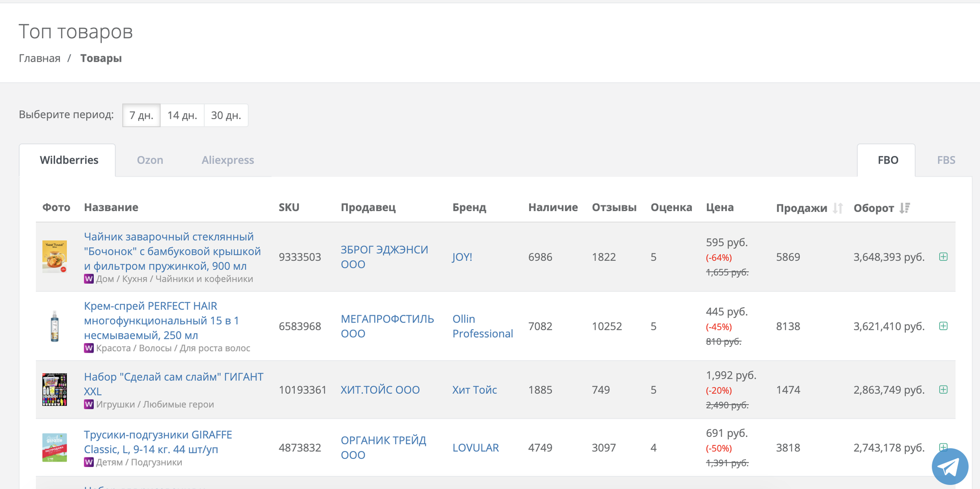Click category Красота / Волосы / Для роста волос
980x489 pixels.
tap(173, 348)
